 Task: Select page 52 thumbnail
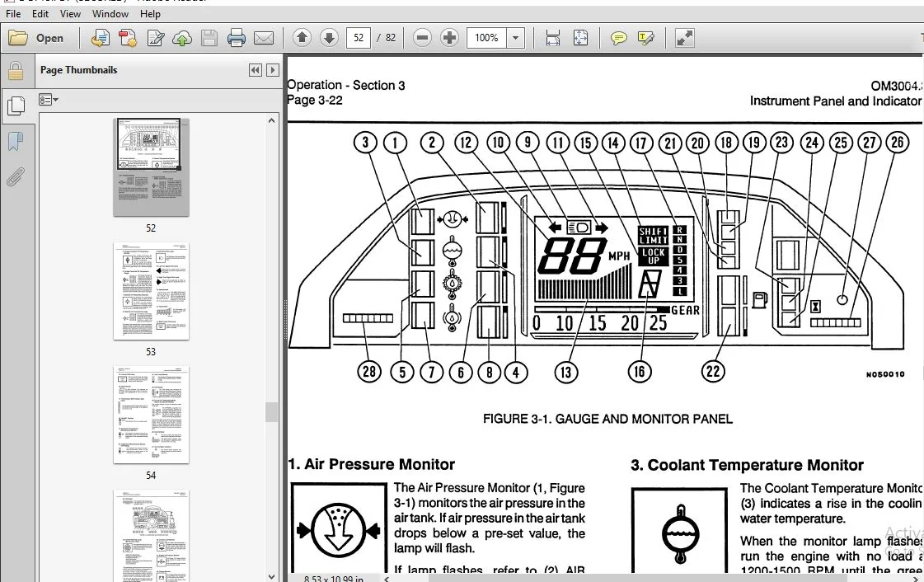click(151, 167)
